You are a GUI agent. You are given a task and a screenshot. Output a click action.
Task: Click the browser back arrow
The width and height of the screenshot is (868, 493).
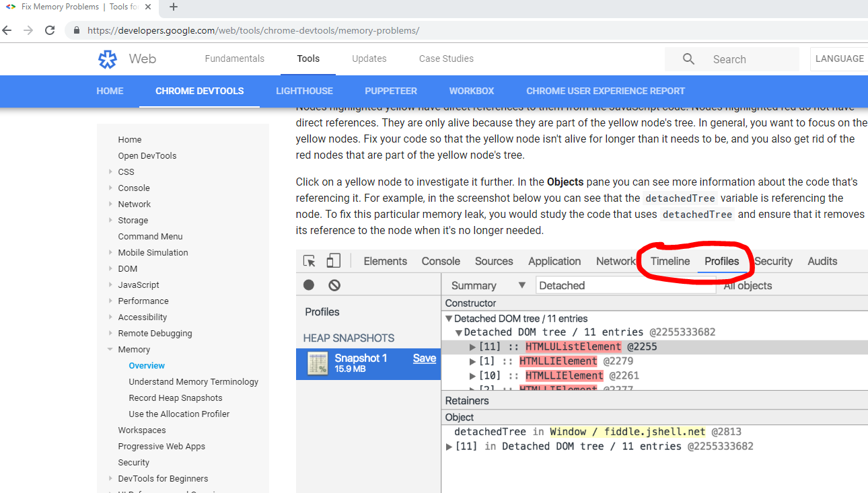click(x=7, y=30)
